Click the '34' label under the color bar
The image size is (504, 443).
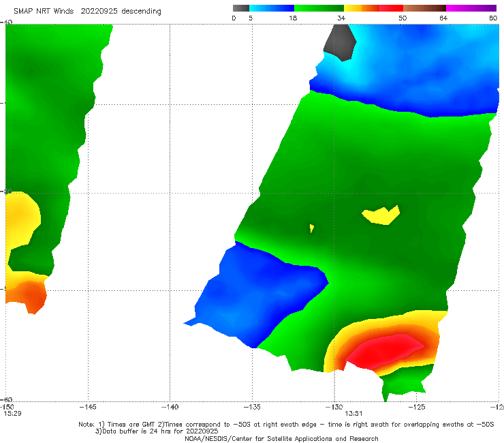pos(341,18)
